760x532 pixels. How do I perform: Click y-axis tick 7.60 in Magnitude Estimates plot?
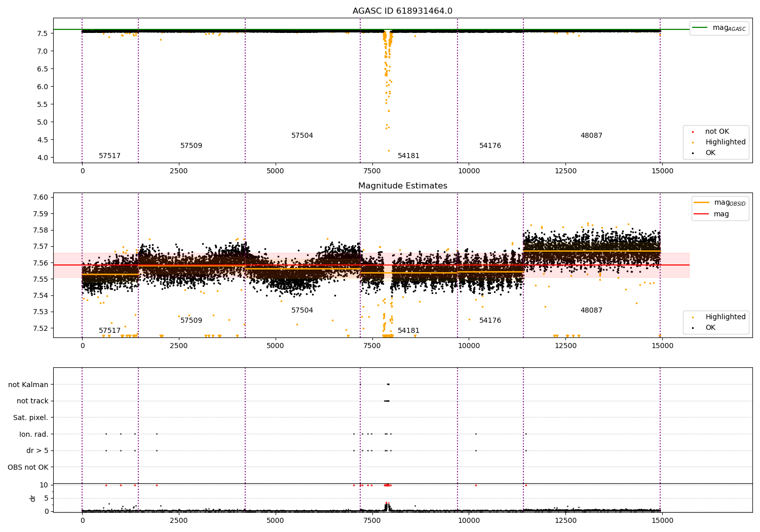coord(41,198)
